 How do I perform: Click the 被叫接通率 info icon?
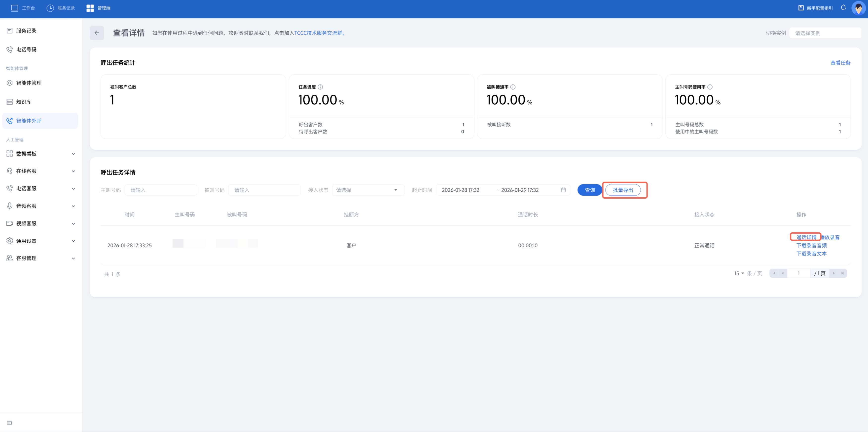tap(513, 87)
